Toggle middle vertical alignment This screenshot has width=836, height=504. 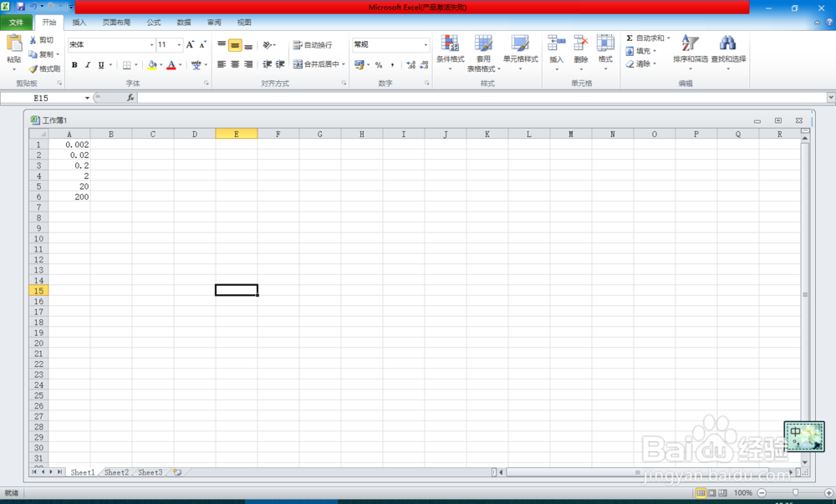[x=235, y=45]
